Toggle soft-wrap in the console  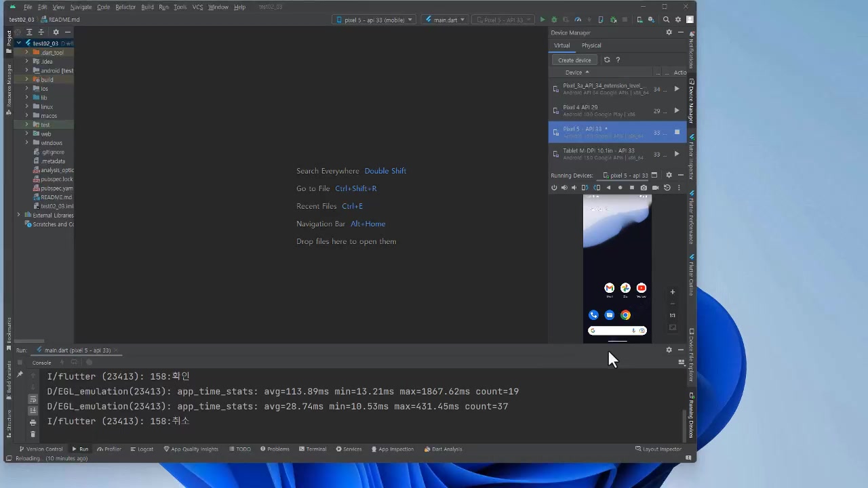(33, 399)
